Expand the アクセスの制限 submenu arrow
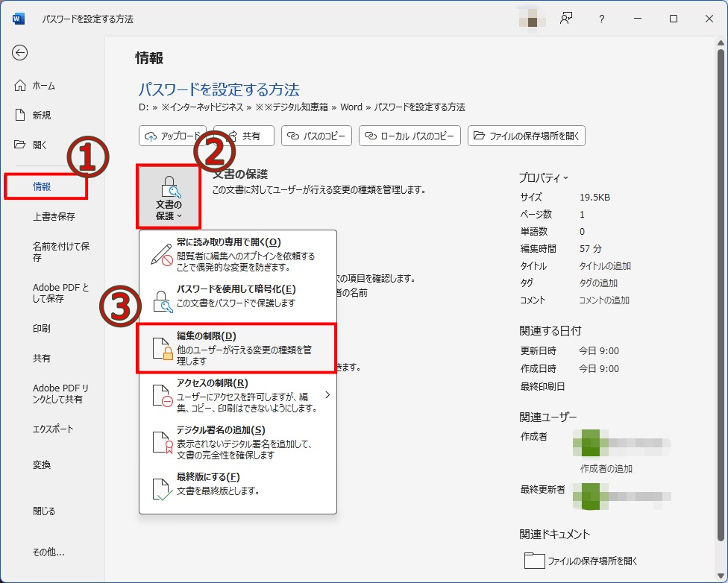 [x=327, y=394]
